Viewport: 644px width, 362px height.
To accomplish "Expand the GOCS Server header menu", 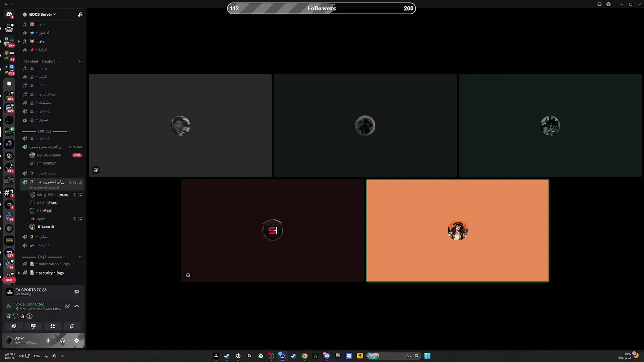I will click(x=42, y=15).
